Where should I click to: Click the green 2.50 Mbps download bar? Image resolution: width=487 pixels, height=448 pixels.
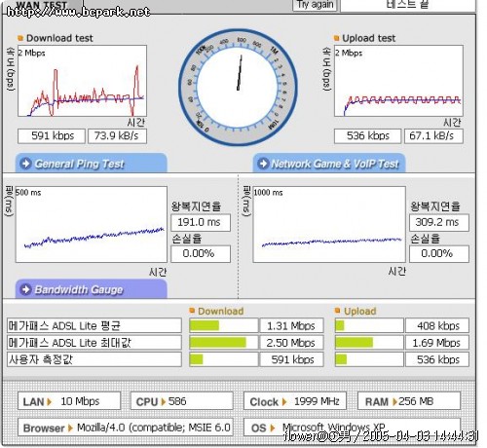point(218,343)
